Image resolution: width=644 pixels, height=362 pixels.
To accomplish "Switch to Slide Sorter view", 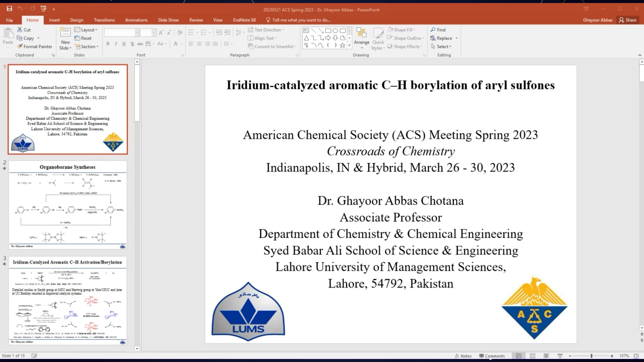I will 532,356.
